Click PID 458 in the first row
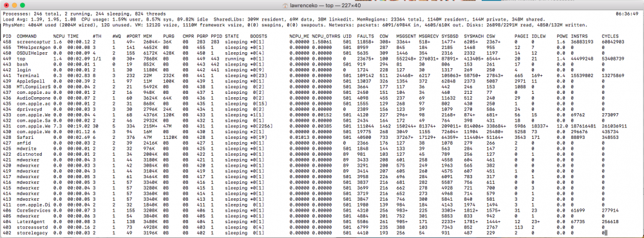 coord(6,42)
